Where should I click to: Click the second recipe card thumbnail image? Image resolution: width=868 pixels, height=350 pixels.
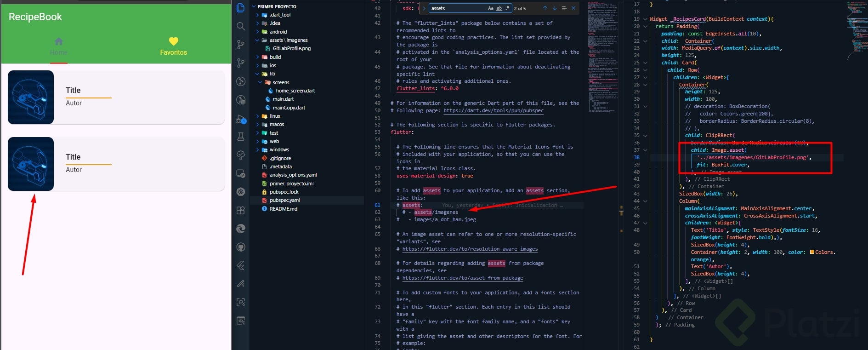pyautogui.click(x=31, y=164)
